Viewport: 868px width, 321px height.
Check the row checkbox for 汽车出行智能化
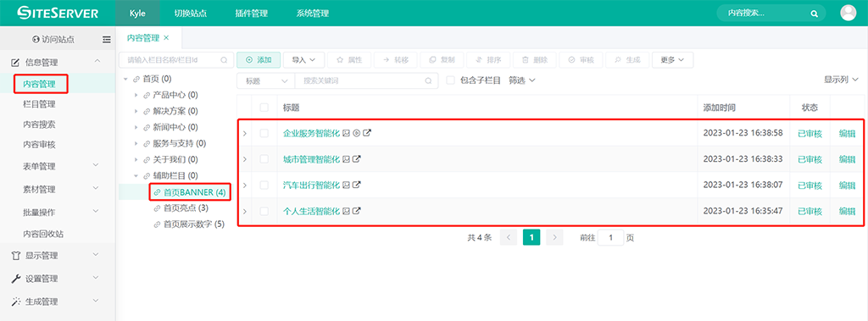pos(264,185)
